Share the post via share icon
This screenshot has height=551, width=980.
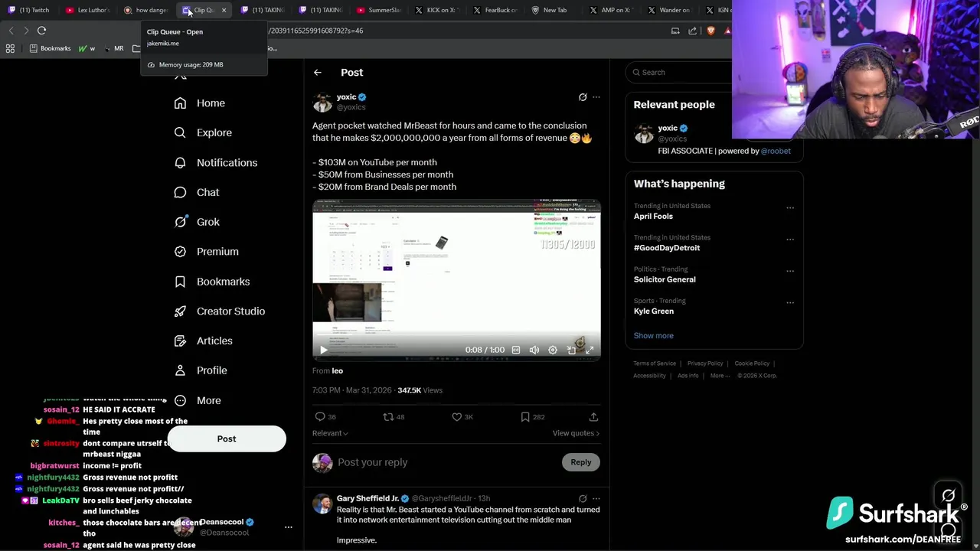pos(593,417)
